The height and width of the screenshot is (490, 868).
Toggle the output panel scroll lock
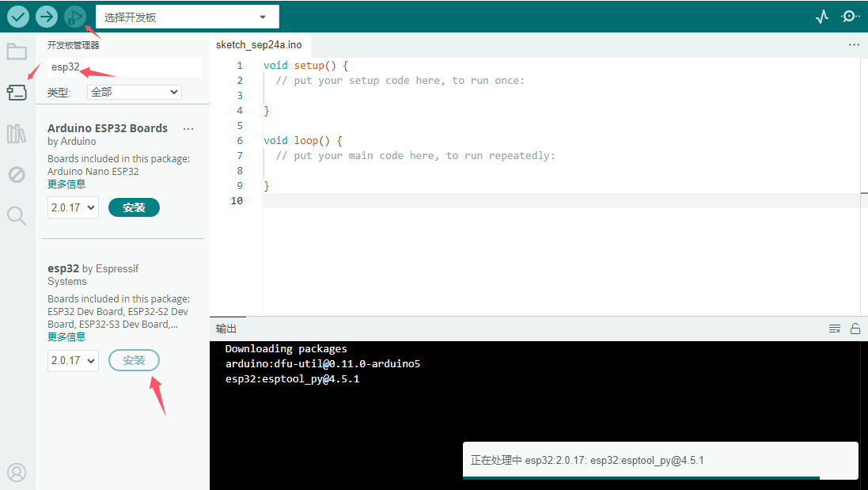click(x=855, y=329)
